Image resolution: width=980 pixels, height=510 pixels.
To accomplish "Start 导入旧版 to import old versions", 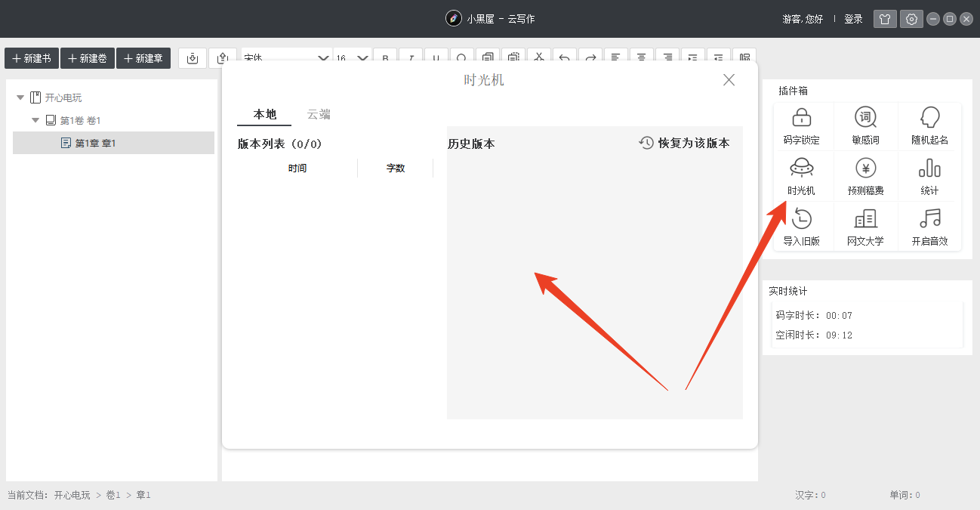I will (x=803, y=226).
